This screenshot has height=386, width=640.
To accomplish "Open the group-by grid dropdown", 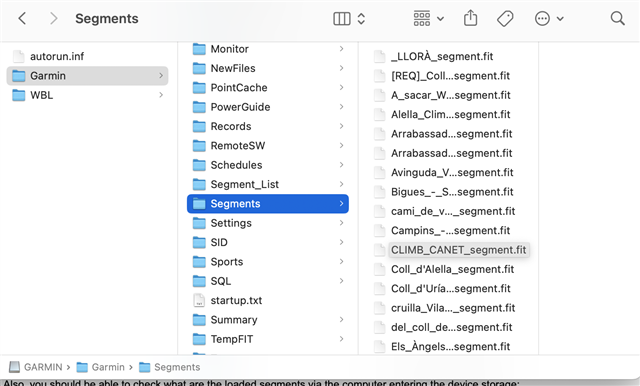I will (429, 18).
